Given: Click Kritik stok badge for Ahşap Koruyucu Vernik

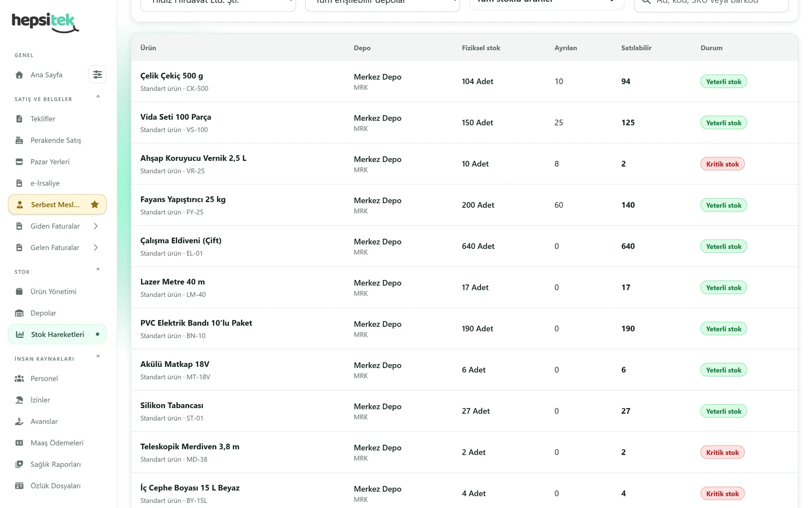Looking at the screenshot, I should [722, 164].
